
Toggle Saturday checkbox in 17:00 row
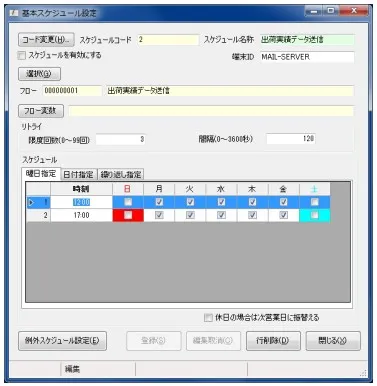tap(314, 215)
